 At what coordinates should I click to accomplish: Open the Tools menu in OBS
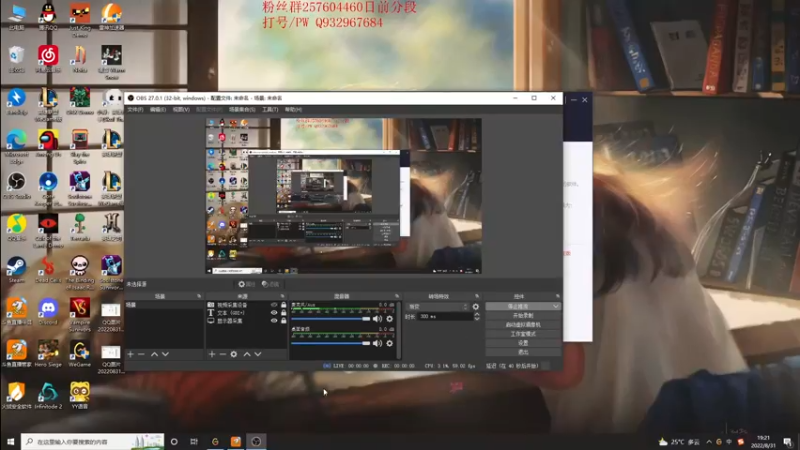click(x=270, y=110)
